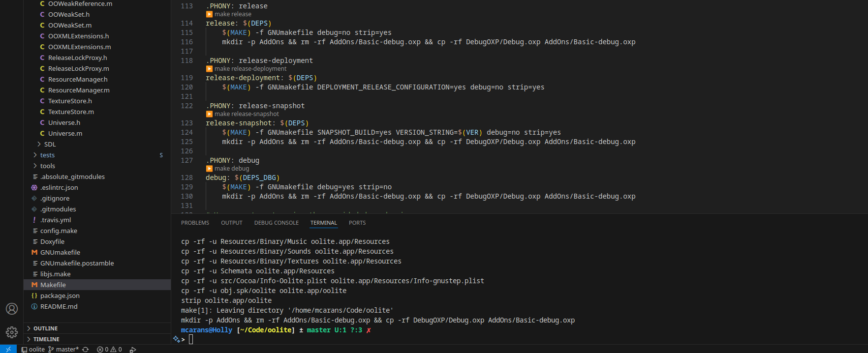Run the 'make release' play icon

[210, 14]
